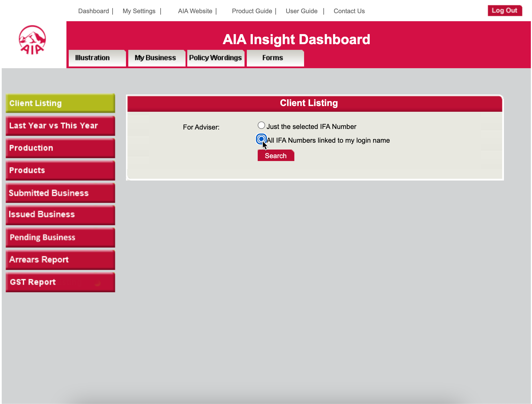Open the Dashboard link in top navigation
The image size is (532, 404).
pos(93,11)
